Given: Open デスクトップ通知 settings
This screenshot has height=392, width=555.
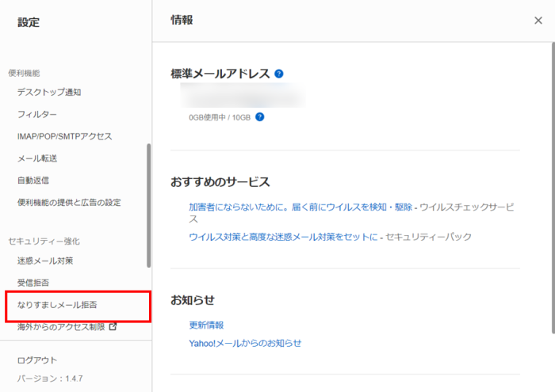Looking at the screenshot, I should 49,92.
